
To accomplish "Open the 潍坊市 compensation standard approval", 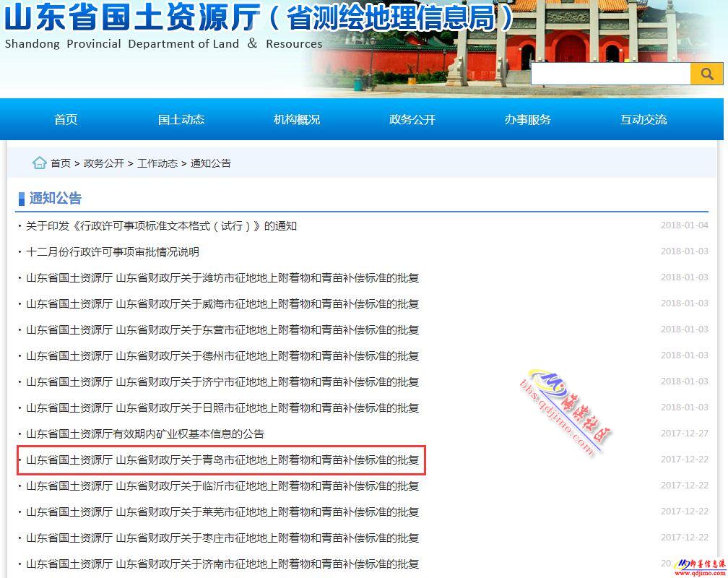I will pos(222,278).
